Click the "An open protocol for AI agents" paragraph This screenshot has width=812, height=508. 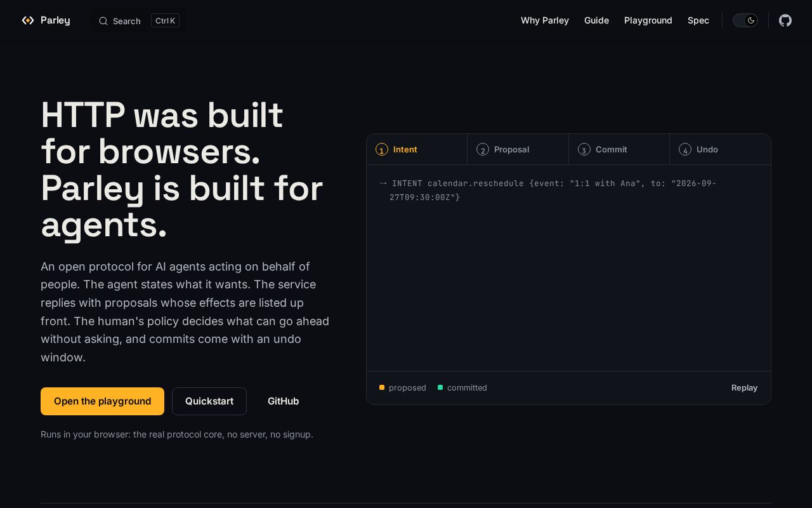185,312
